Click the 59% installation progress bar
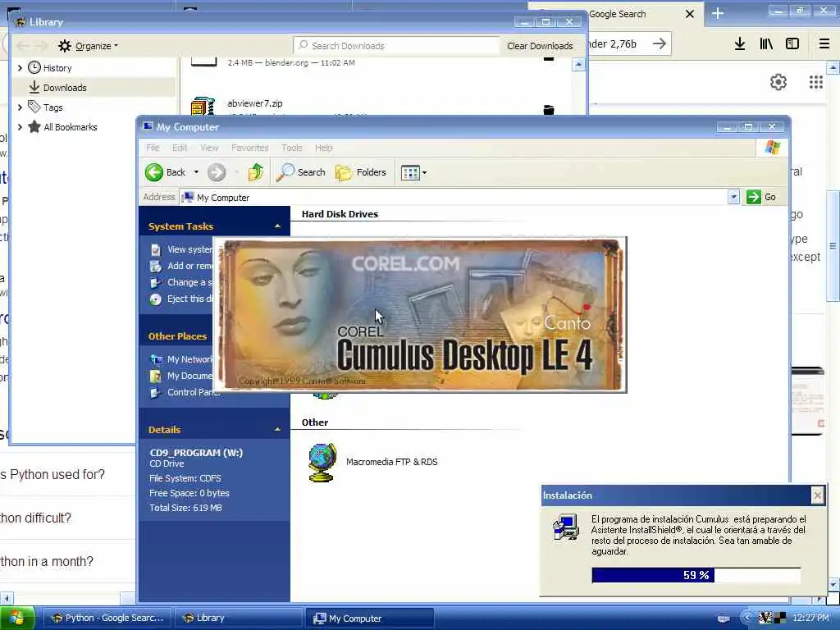840x630 pixels. pos(696,575)
